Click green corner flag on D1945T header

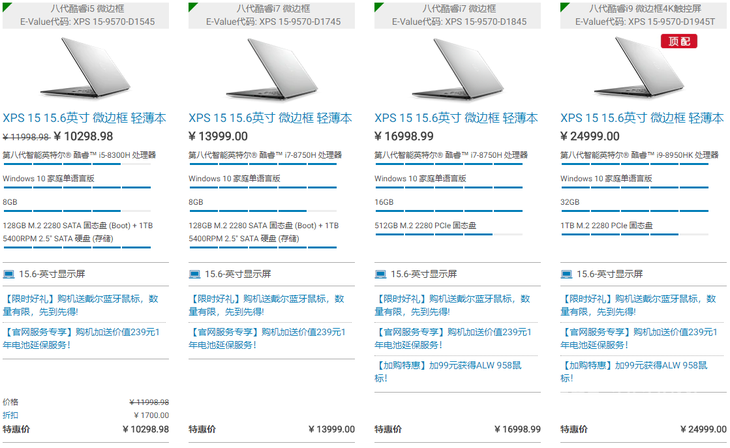[x=564, y=6]
